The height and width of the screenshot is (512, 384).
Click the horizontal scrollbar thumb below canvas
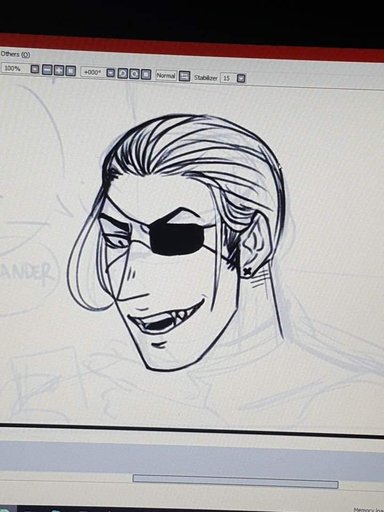(x=236, y=480)
